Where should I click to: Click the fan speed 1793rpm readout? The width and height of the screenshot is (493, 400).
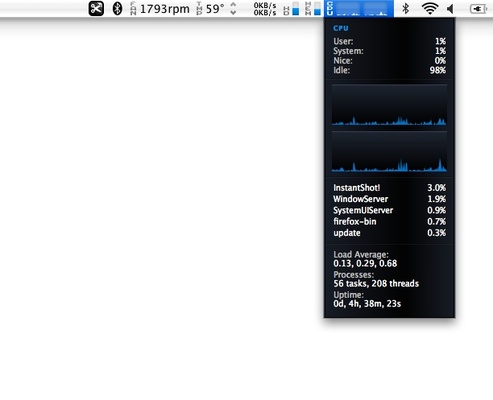160,9
